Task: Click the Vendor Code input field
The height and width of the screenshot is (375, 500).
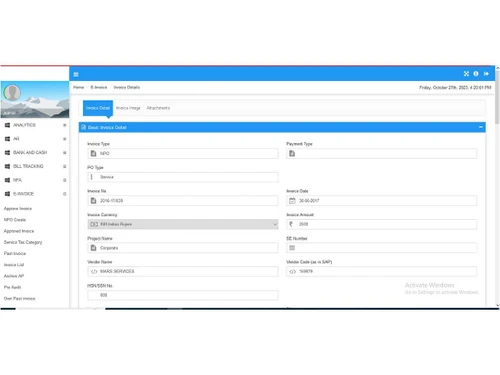Action: [381, 272]
